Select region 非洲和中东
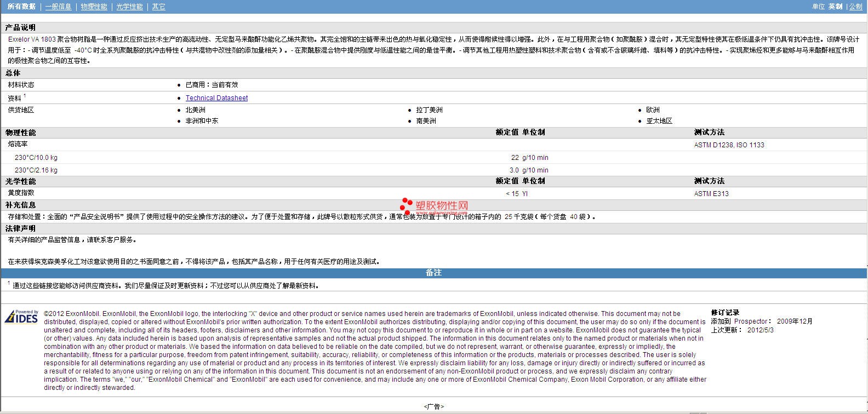 [202, 121]
